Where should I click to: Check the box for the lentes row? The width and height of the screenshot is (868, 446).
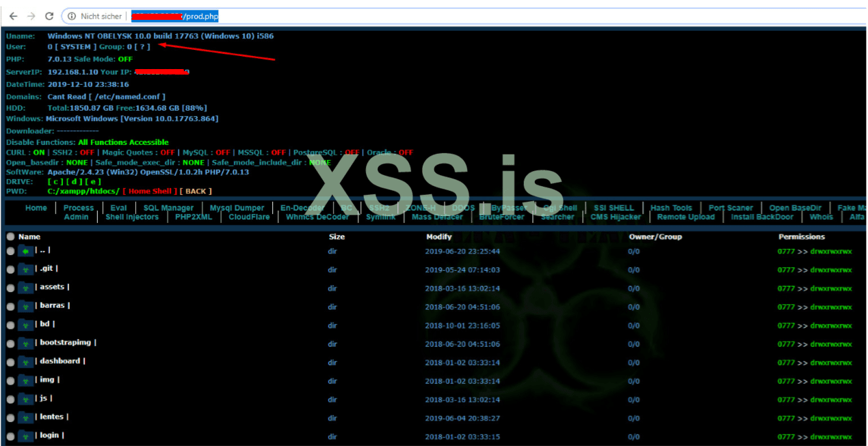click(x=10, y=418)
